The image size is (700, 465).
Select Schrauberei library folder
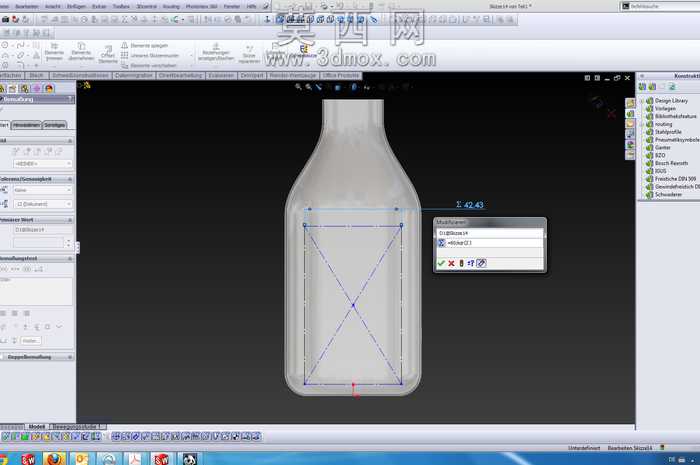(x=668, y=195)
